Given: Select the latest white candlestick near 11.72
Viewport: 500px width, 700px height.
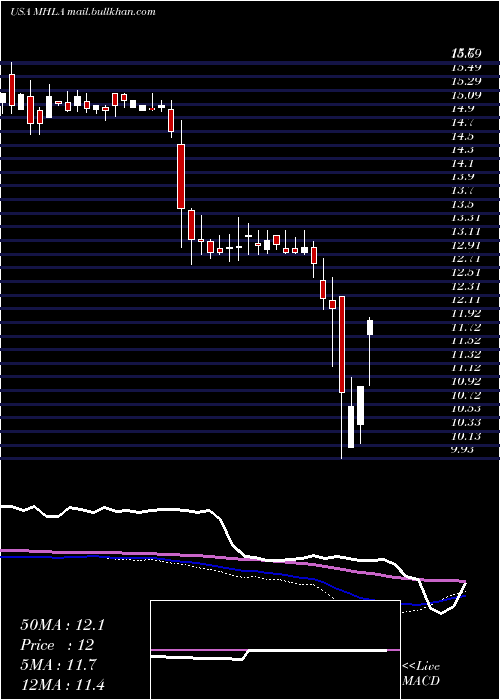Looking at the screenshot, I should (370, 327).
